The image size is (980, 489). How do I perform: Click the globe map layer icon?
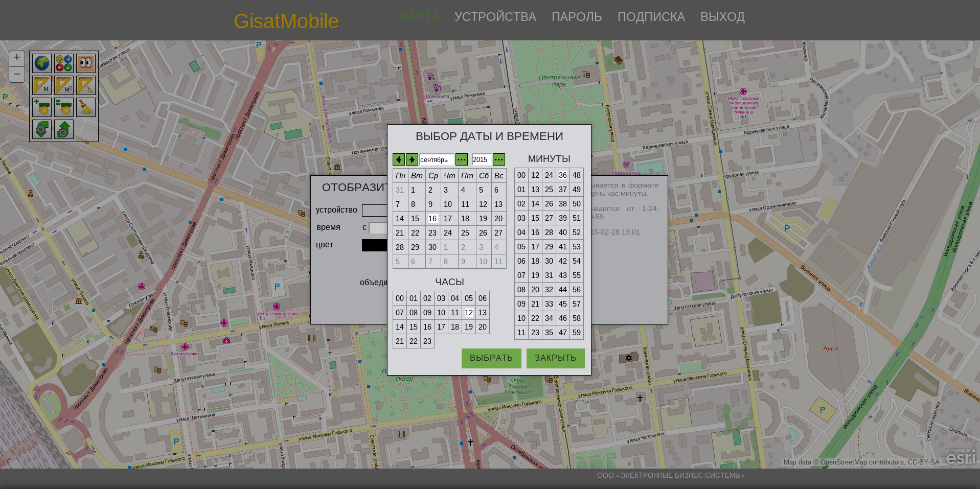42,63
